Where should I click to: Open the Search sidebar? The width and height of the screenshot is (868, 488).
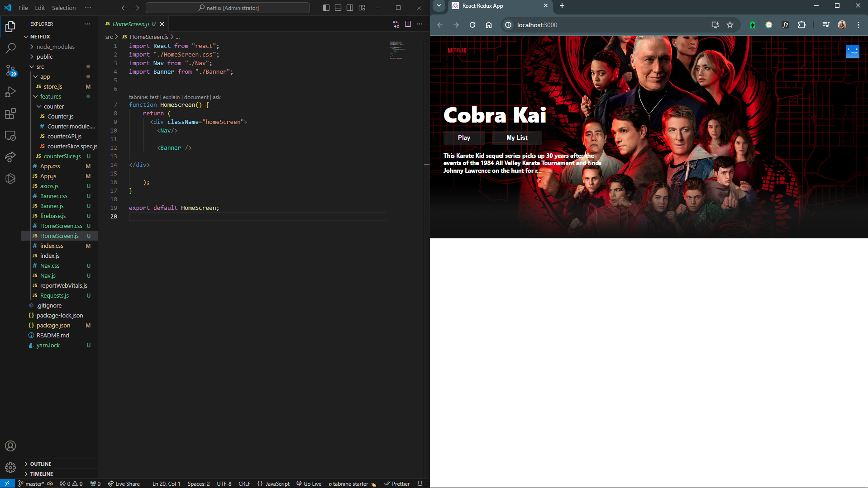10,48
